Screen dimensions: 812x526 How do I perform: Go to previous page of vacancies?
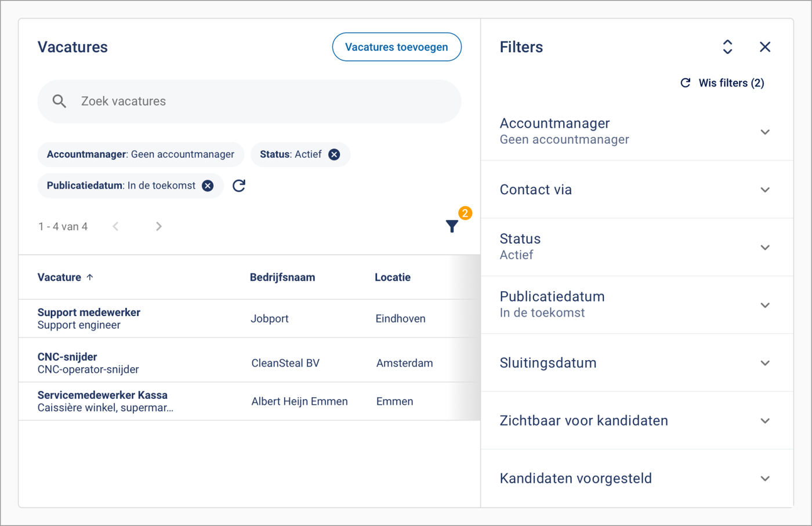[x=116, y=226]
